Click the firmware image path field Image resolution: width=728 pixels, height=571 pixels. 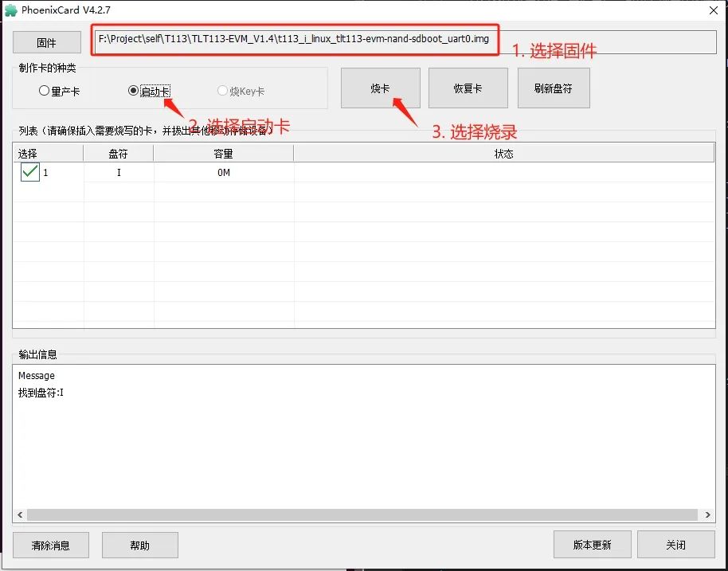pyautogui.click(x=405, y=41)
